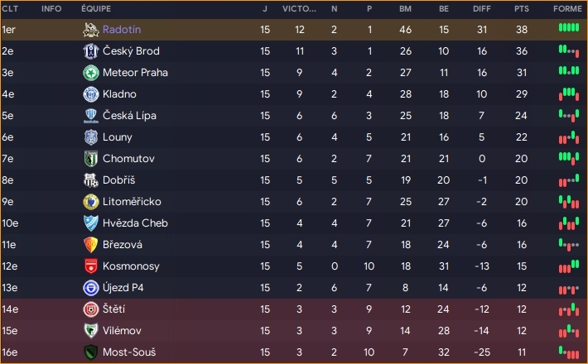The image size is (588, 364).
Task: Click the Kladno club logo
Action: 90,94
